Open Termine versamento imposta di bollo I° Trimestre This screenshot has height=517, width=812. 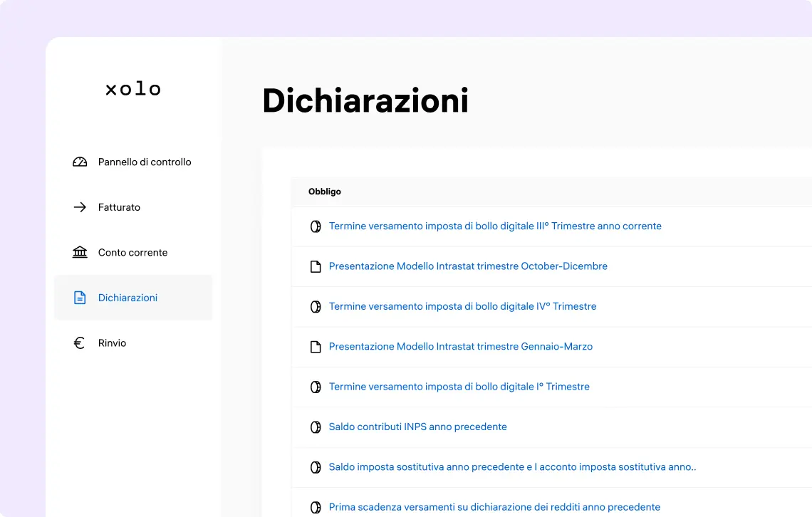tap(459, 387)
